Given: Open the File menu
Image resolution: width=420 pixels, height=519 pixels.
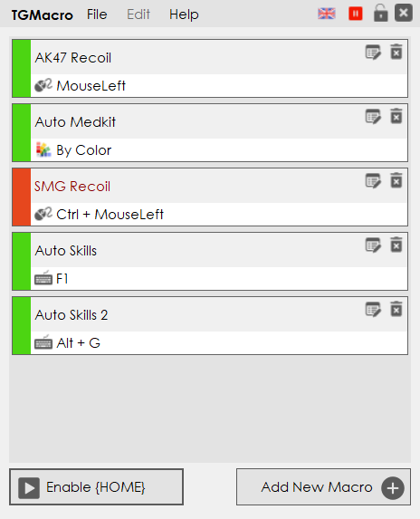Looking at the screenshot, I should point(97,14).
